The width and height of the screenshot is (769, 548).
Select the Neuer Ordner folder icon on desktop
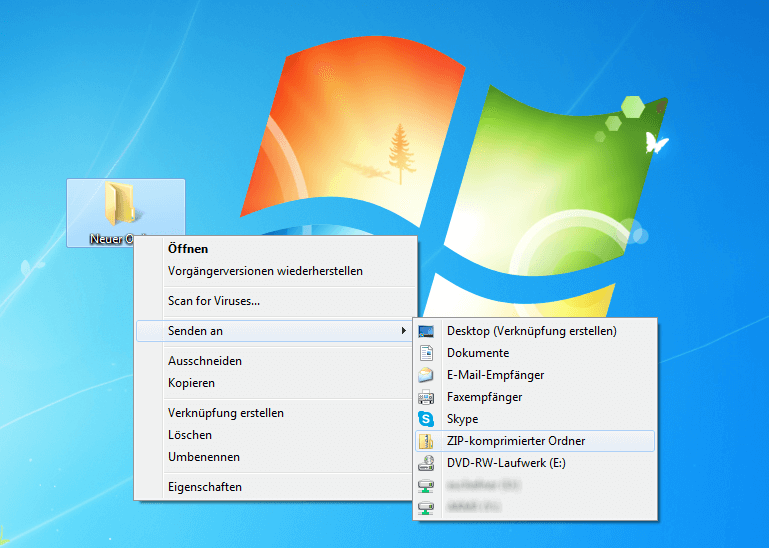click(x=120, y=203)
